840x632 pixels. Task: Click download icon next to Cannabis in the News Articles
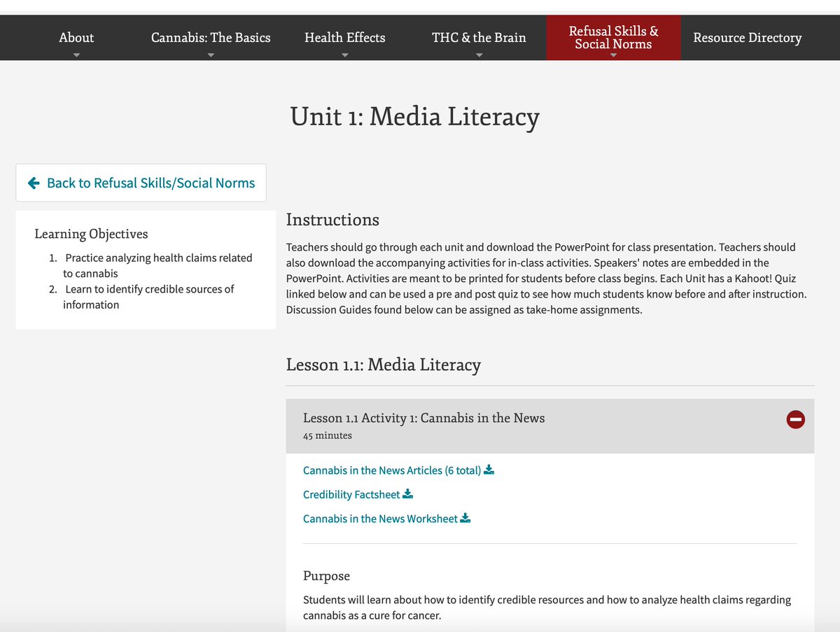(x=489, y=470)
